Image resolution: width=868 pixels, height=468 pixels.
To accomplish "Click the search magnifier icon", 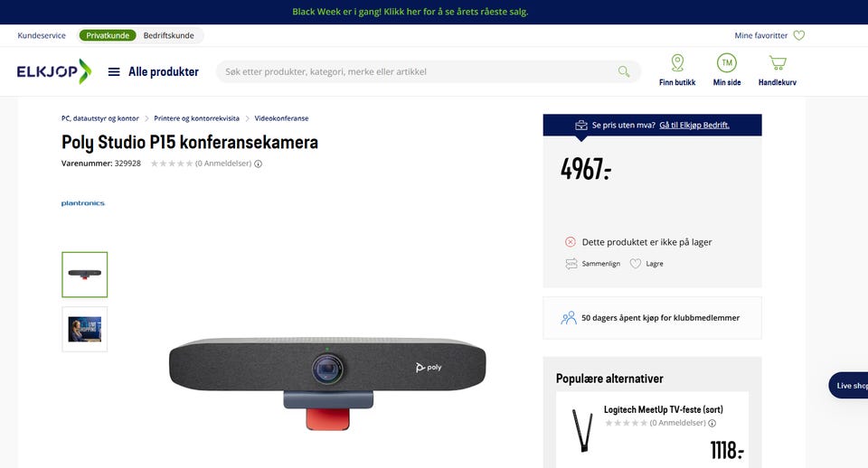I will click(624, 71).
